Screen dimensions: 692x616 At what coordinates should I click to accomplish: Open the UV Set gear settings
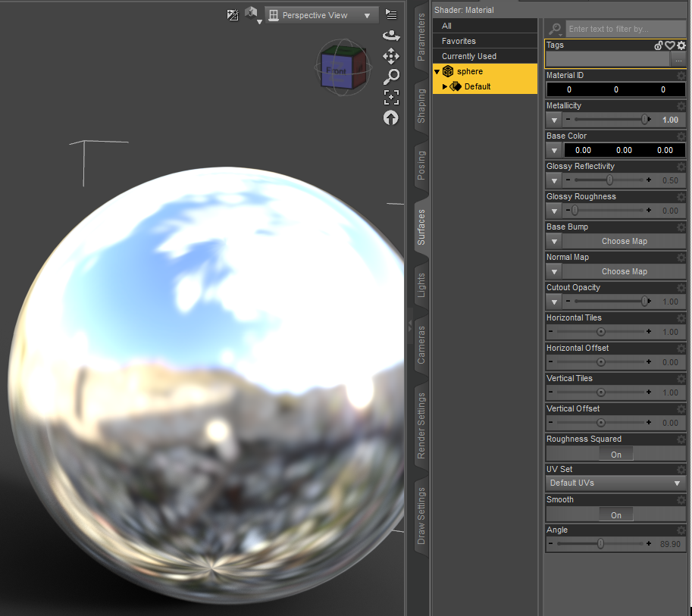pos(681,470)
